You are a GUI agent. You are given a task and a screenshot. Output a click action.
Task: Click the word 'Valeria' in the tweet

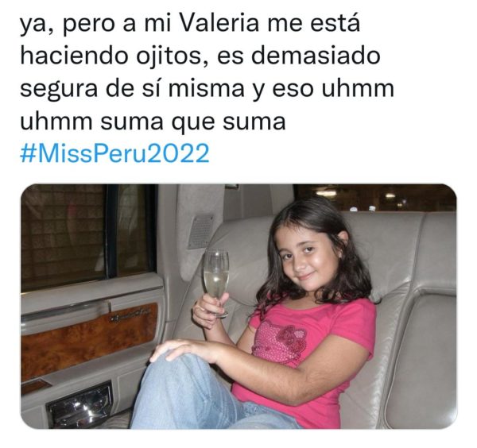[x=219, y=24]
